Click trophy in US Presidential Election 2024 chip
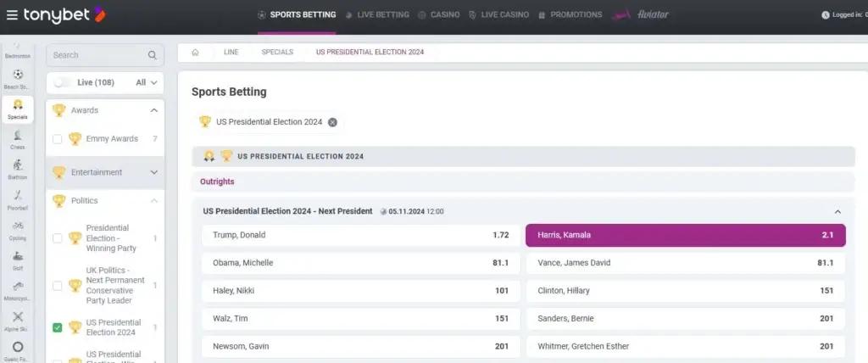The width and height of the screenshot is (868, 363). (x=205, y=121)
